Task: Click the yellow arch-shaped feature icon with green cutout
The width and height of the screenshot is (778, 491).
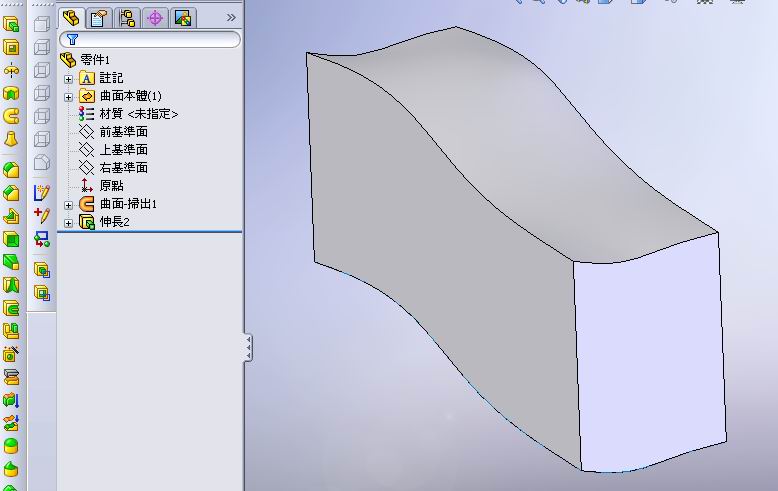Action: coord(11,93)
